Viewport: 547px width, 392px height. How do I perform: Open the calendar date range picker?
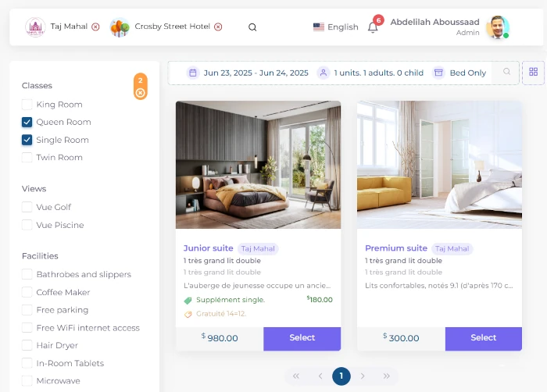pos(248,73)
